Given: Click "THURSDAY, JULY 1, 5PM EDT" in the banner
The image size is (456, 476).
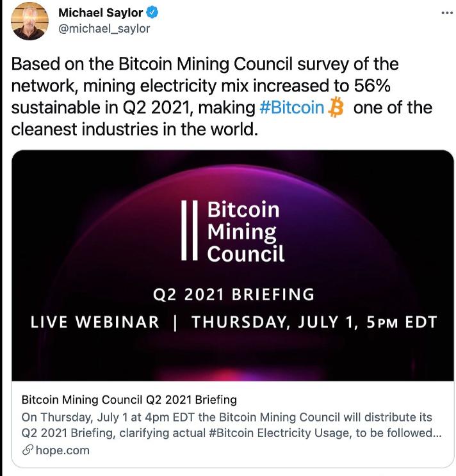Looking at the screenshot, I should coord(314,322).
